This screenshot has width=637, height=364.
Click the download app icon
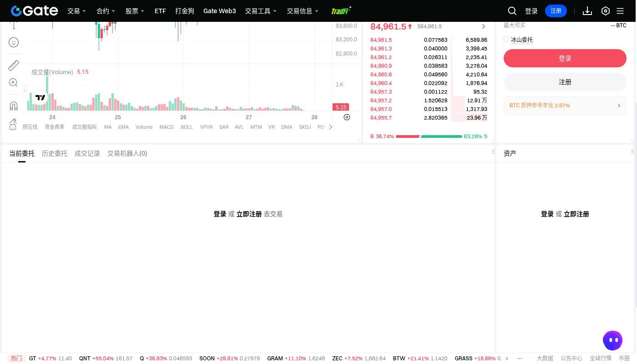[x=587, y=11]
